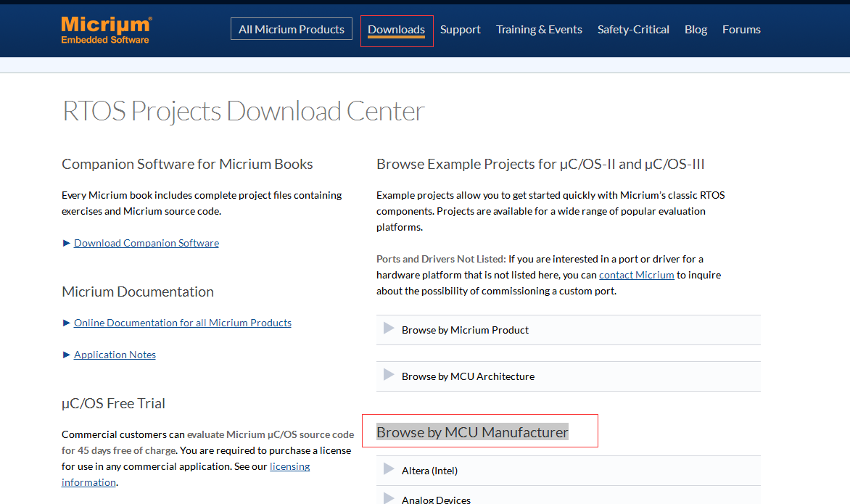
Task: Click Browse Example Projects for µC/OS-II heading
Action: (540, 164)
